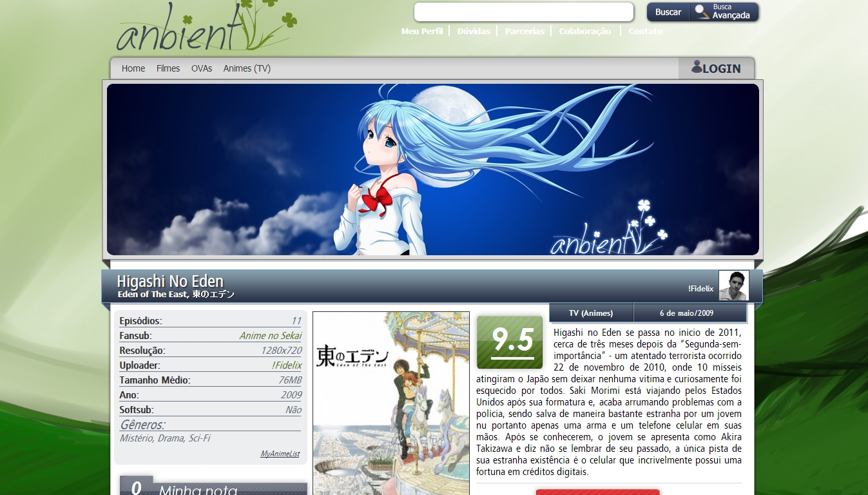
Task: Click the Anime no Sekai fansub link
Action: click(270, 336)
